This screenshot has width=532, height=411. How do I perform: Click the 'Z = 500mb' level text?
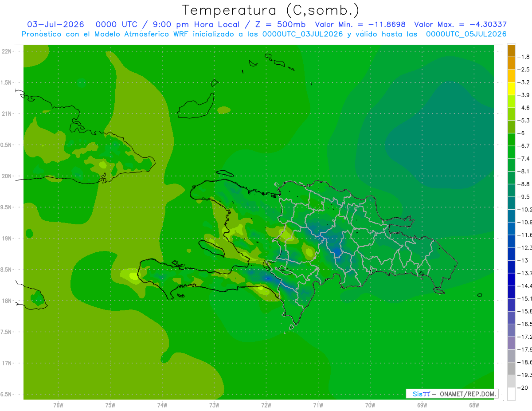tap(279, 24)
